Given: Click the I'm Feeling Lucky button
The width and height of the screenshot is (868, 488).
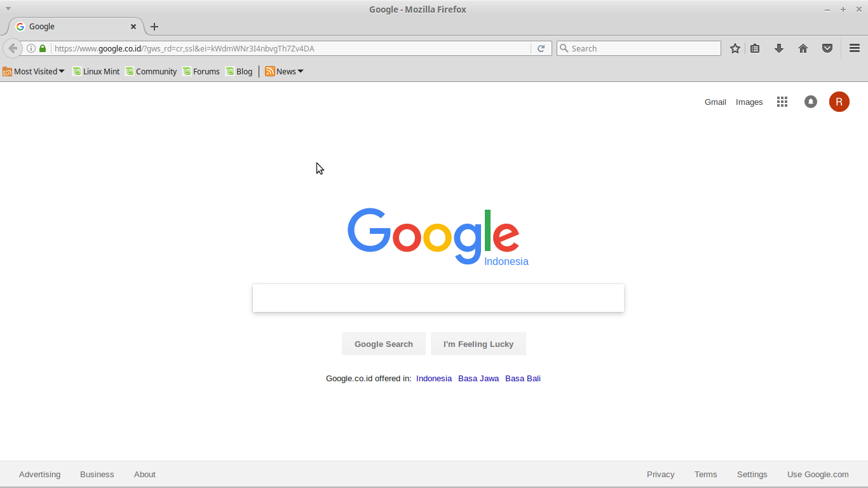Looking at the screenshot, I should 478,344.
